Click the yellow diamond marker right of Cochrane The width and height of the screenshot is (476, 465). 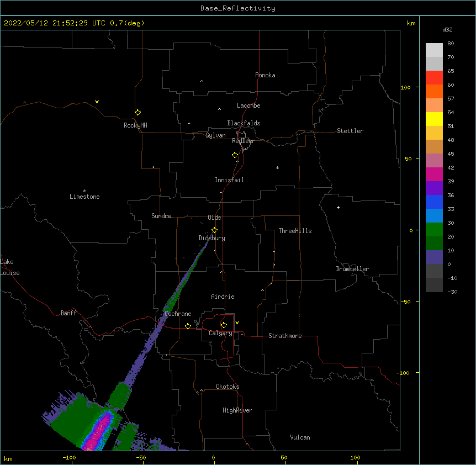[188, 326]
